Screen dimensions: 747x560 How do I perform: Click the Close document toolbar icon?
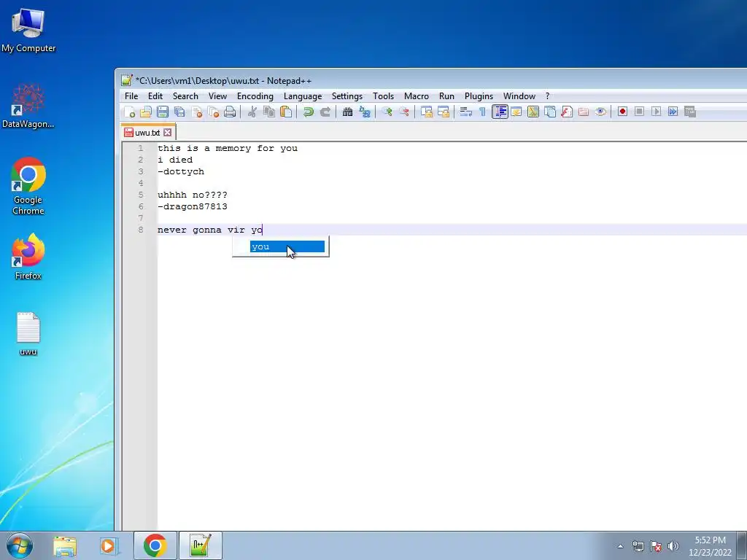pyautogui.click(x=196, y=112)
